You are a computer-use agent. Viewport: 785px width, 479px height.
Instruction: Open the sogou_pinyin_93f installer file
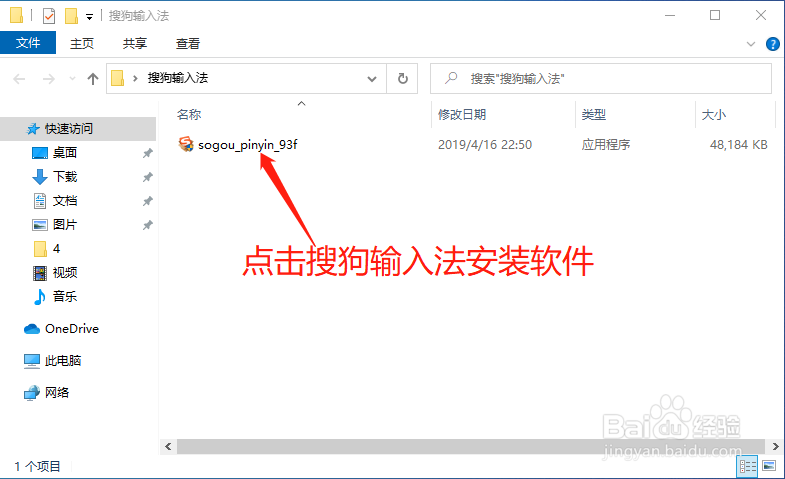[x=247, y=145]
